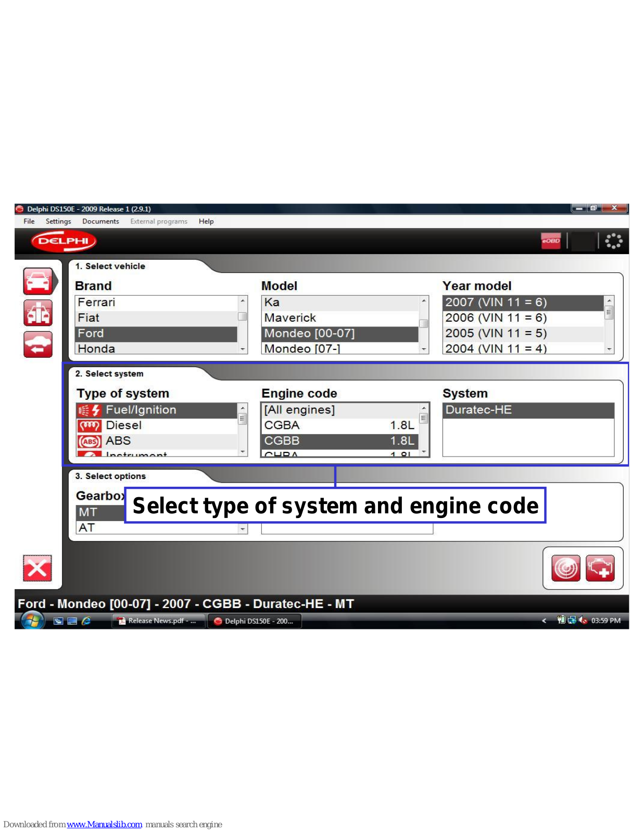Select Maverick in the Model list
Viewport: 644px width, 833px height.
[340, 318]
